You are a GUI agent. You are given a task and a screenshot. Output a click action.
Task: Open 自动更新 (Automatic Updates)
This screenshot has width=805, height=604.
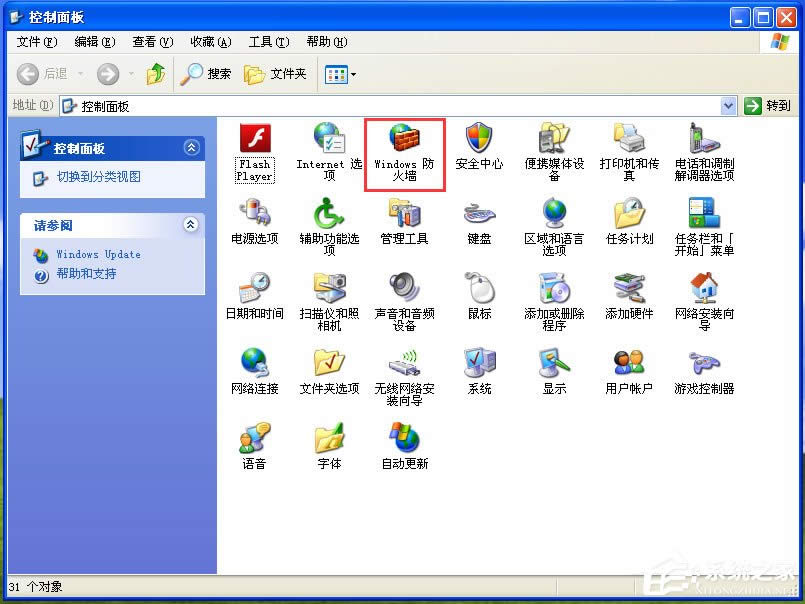click(x=404, y=438)
